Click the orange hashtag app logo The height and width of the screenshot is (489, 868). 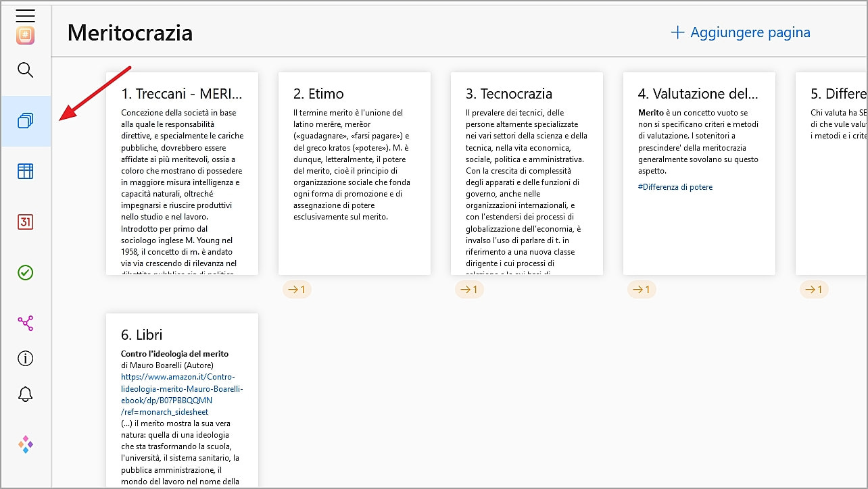click(26, 36)
